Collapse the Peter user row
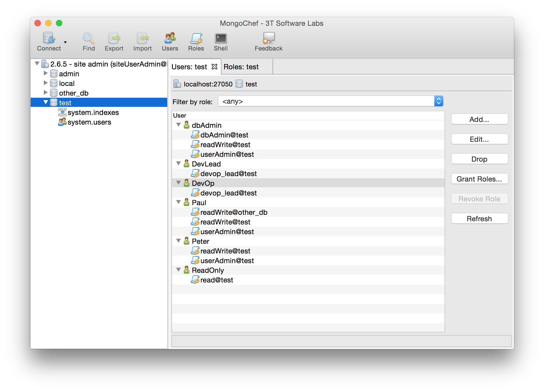This screenshot has height=392, width=544. pos(178,241)
